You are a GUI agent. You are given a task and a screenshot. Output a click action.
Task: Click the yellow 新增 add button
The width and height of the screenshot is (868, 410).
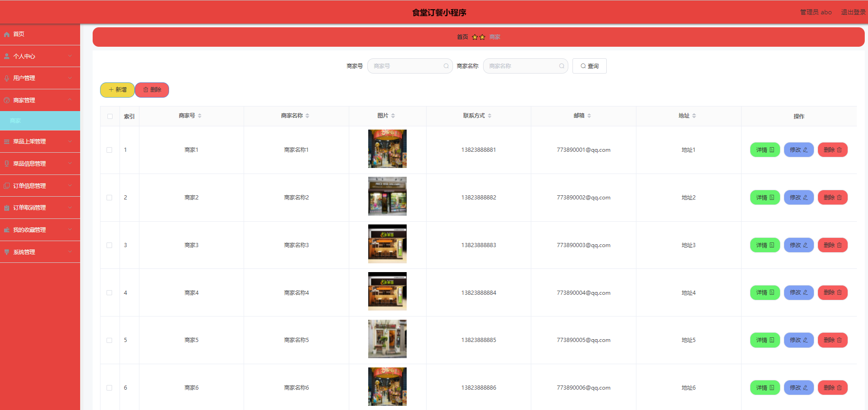117,90
